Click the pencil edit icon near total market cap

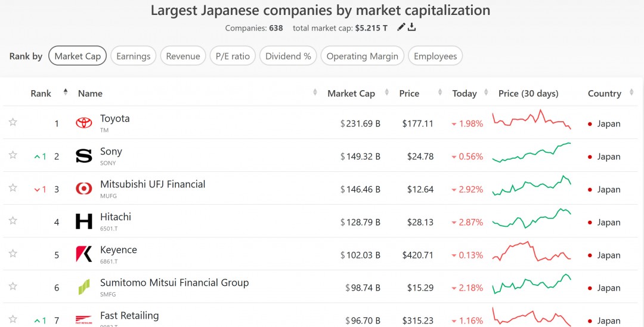401,27
